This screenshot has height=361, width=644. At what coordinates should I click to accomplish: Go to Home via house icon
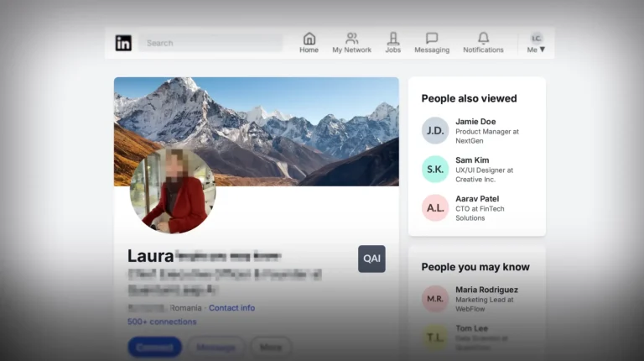pos(309,39)
